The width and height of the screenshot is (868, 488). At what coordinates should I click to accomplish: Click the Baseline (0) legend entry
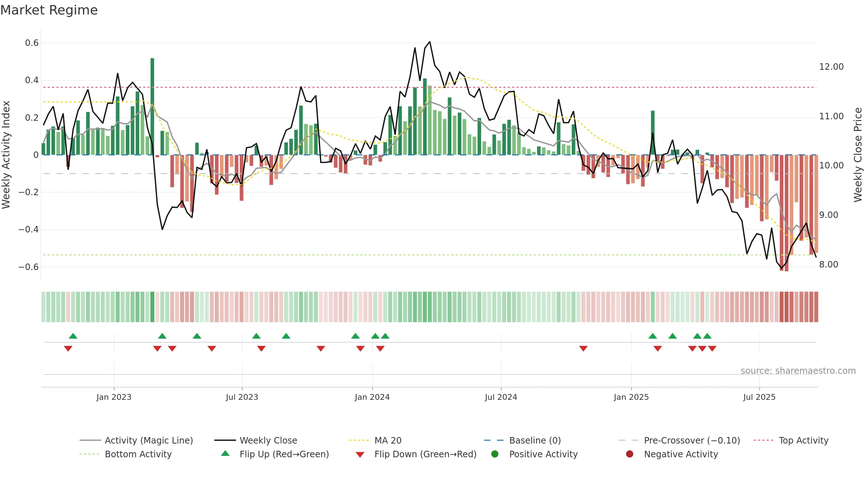[522, 440]
